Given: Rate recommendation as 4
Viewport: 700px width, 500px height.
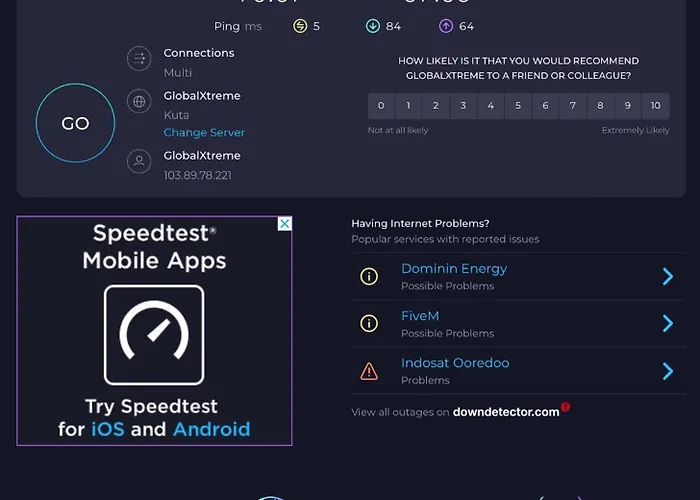Looking at the screenshot, I should pos(491,106).
